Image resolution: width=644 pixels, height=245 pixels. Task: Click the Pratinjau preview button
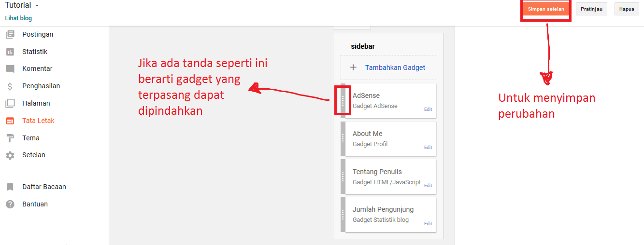pyautogui.click(x=591, y=9)
